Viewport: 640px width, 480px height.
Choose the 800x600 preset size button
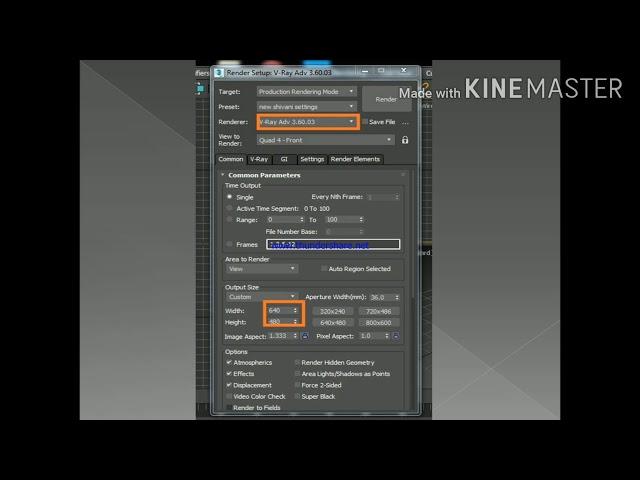379,323
